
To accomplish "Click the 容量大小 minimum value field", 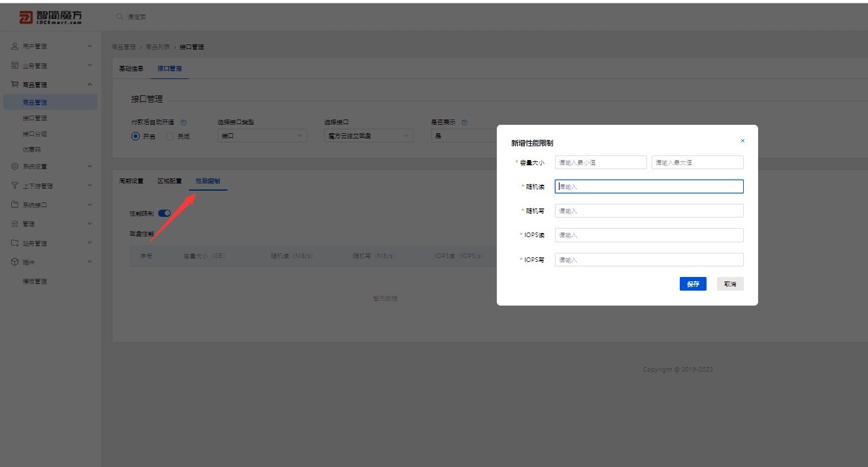I will 601,162.
